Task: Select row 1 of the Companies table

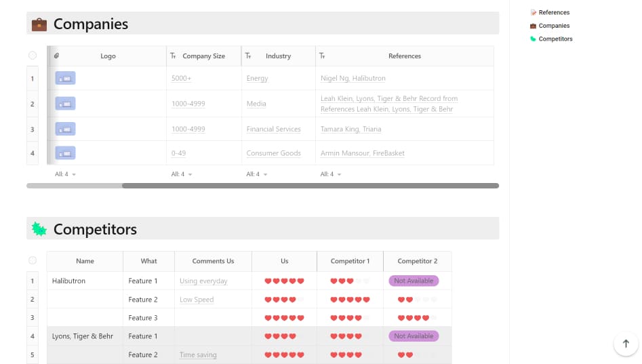Action: coord(33,78)
